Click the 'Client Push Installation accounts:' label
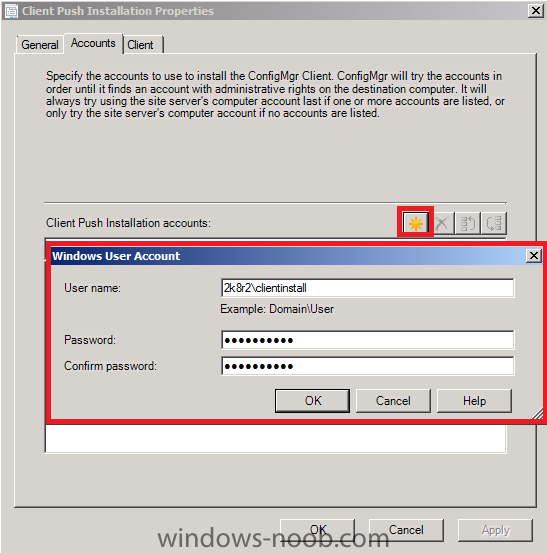Viewport: 547px width, 553px height. coord(128,223)
